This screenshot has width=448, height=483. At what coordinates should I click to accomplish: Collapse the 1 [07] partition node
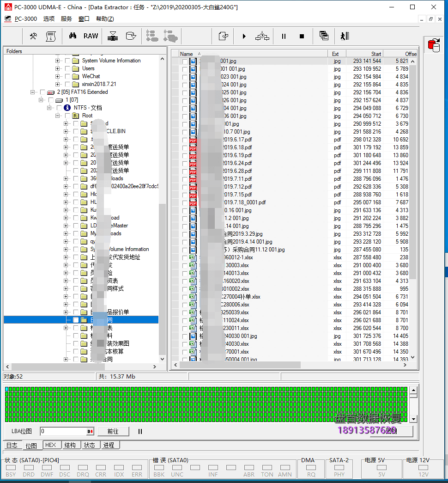pos(41,100)
